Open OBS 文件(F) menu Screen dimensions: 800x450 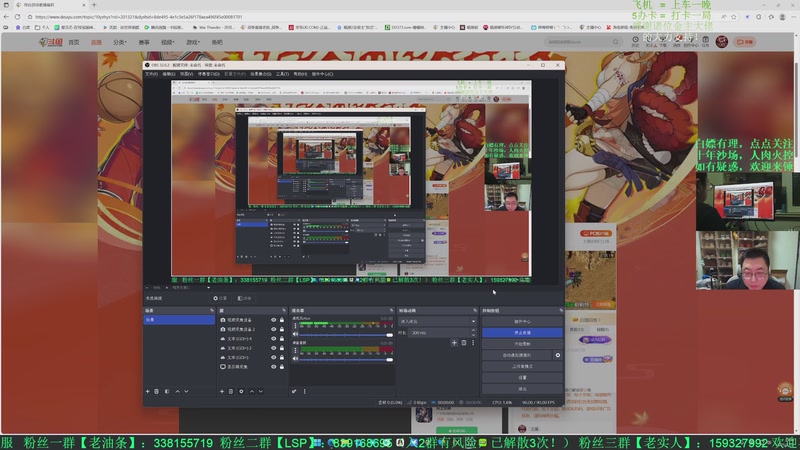(x=151, y=74)
